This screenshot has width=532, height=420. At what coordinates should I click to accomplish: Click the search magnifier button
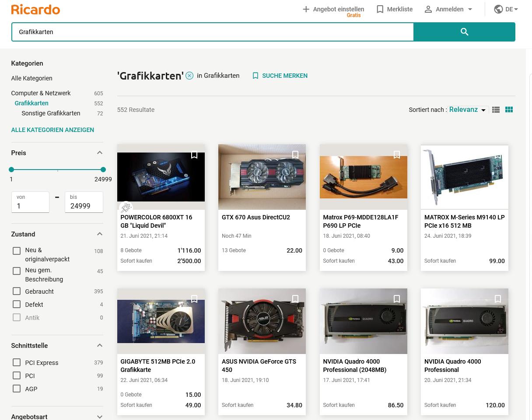point(464,32)
